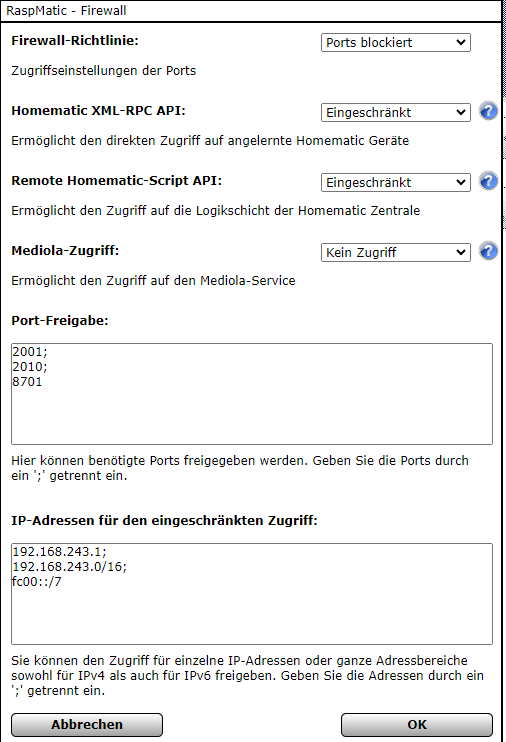
Task: Show help icon for Mediola-Zugriff
Action: coord(488,252)
